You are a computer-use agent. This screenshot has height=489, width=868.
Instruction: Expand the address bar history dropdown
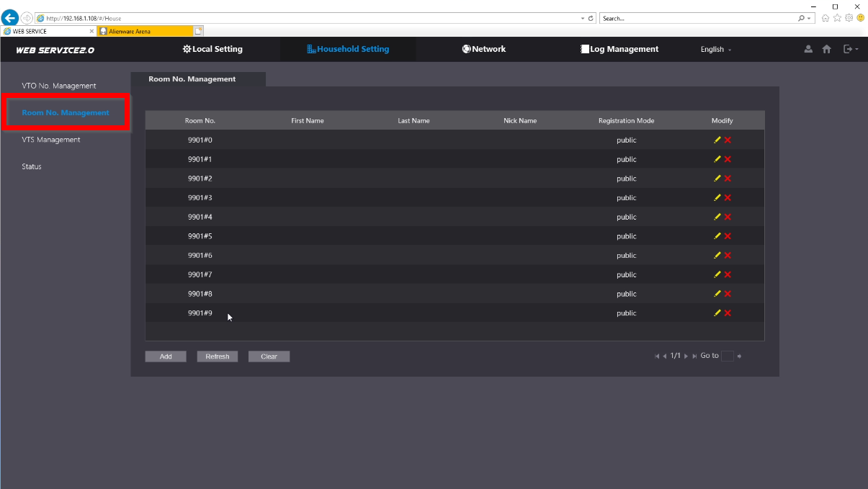coord(582,18)
